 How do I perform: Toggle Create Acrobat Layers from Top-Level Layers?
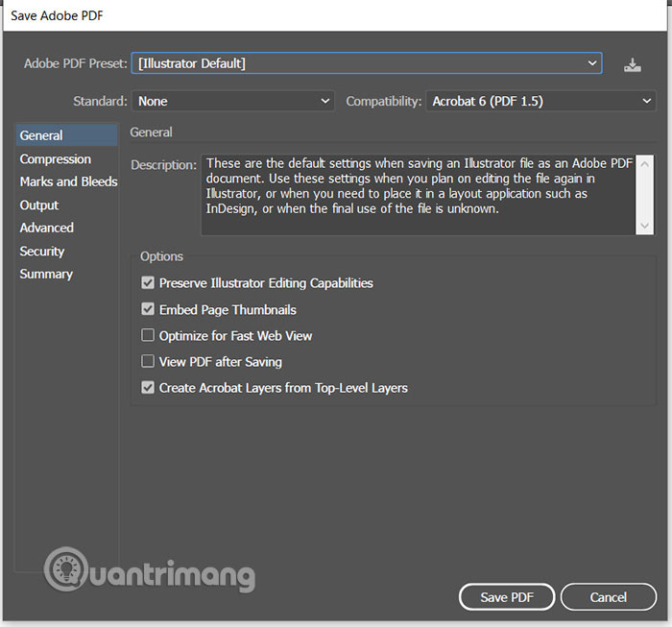coord(148,388)
